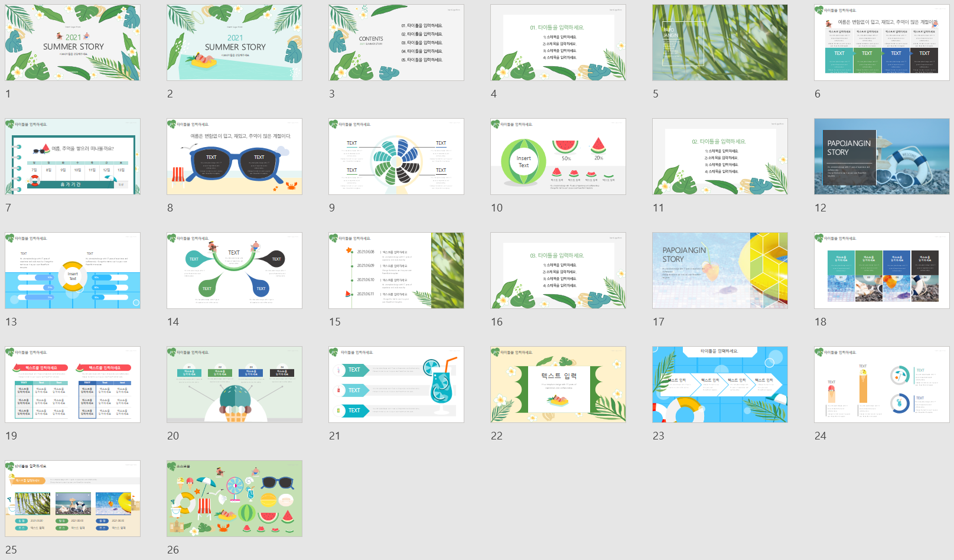
Task: Pick slide 8 with the blue sunglasses
Action: (235, 157)
